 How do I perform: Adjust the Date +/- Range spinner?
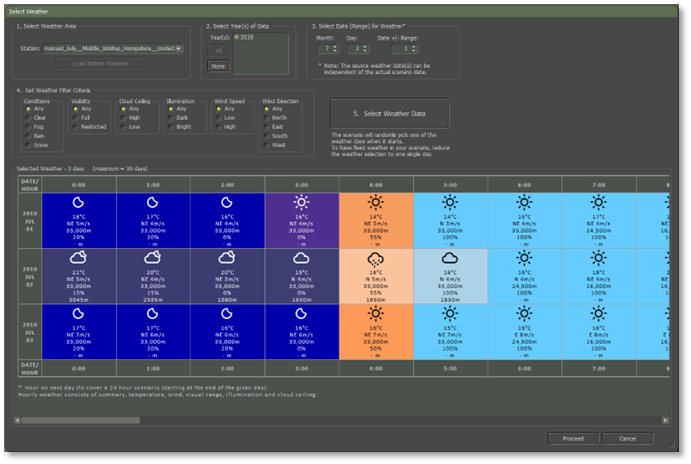coord(415,48)
